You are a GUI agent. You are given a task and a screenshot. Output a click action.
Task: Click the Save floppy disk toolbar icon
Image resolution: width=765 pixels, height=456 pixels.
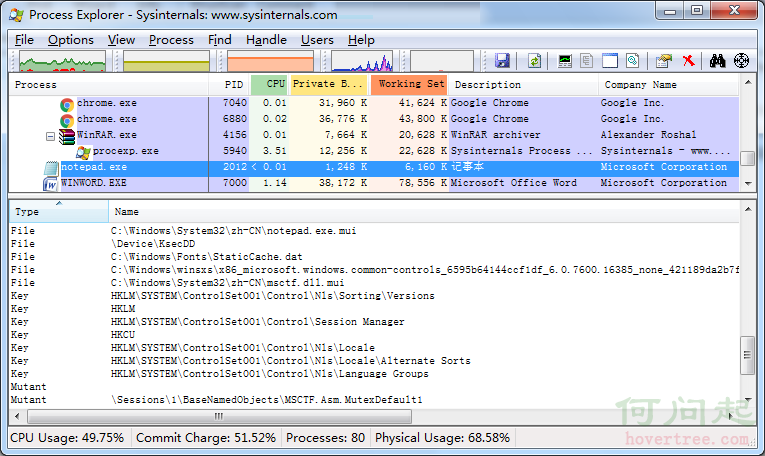[x=502, y=61]
